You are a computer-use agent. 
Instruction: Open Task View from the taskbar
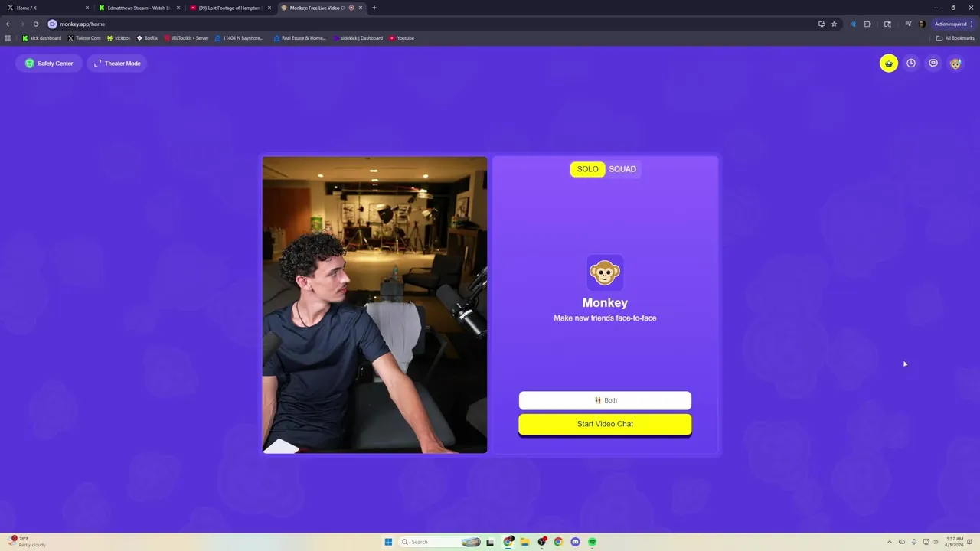click(x=490, y=542)
